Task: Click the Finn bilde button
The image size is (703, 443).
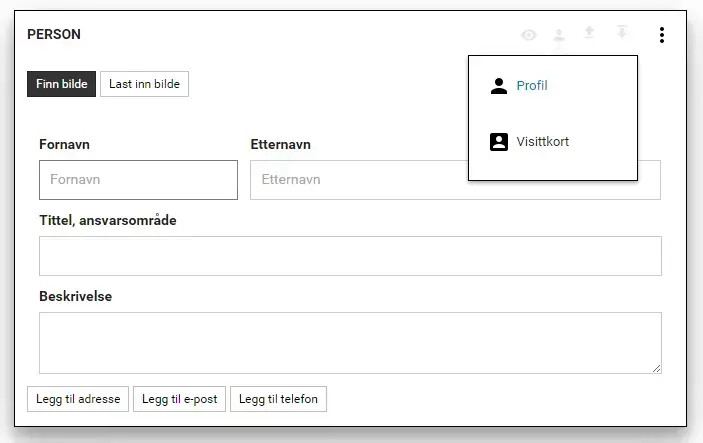Action: coord(61,84)
